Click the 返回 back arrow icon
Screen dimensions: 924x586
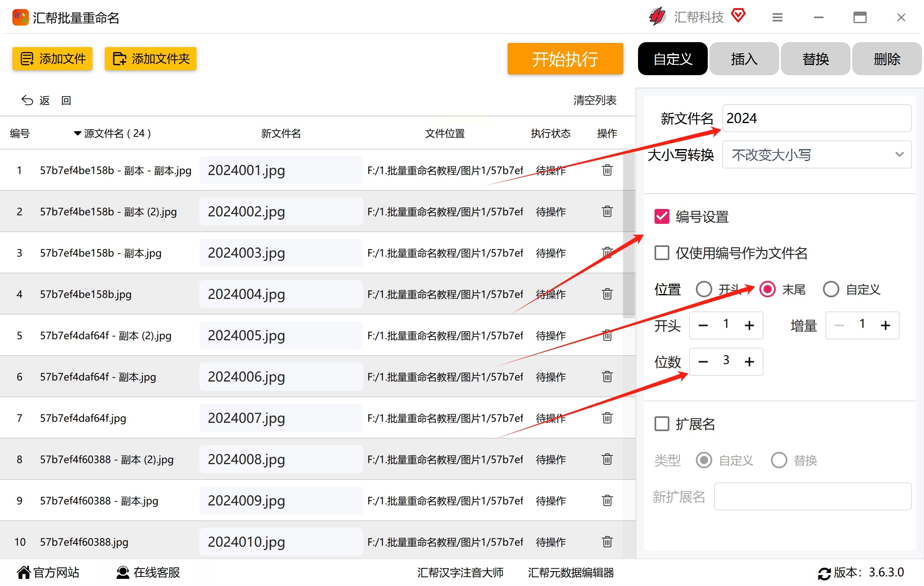[27, 100]
